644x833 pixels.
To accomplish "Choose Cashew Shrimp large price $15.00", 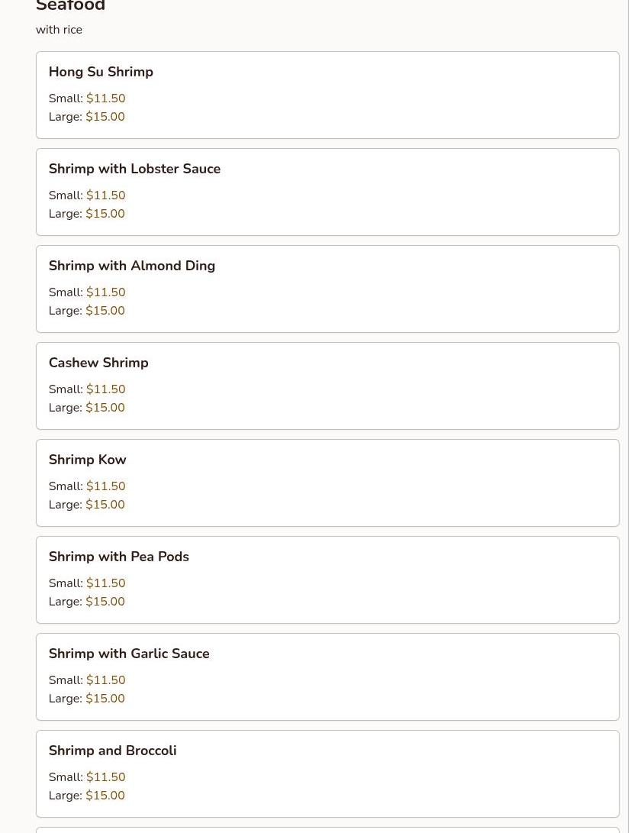I will click(x=105, y=408).
